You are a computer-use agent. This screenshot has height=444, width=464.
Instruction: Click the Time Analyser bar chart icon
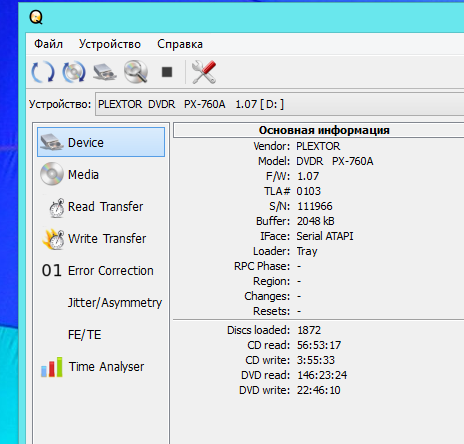52,367
